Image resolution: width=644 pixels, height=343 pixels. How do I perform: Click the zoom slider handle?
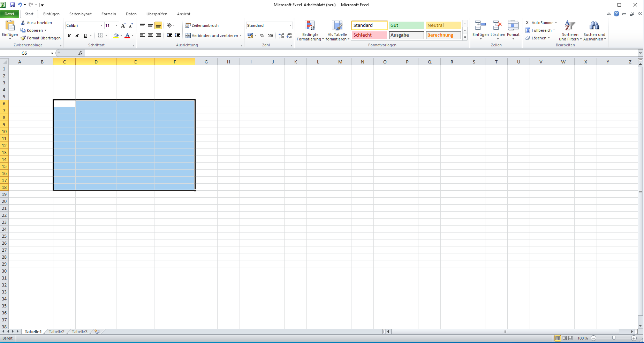point(614,338)
